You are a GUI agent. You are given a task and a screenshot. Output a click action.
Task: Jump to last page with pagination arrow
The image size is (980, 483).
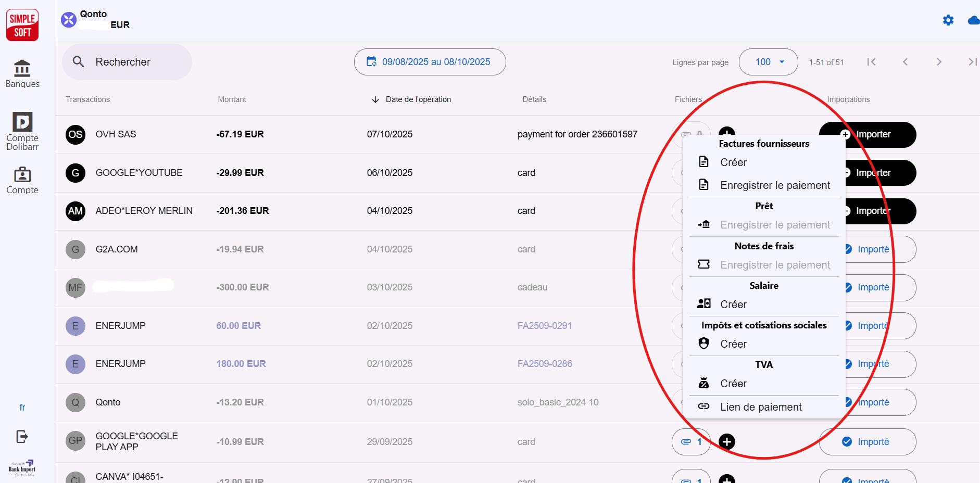point(972,62)
